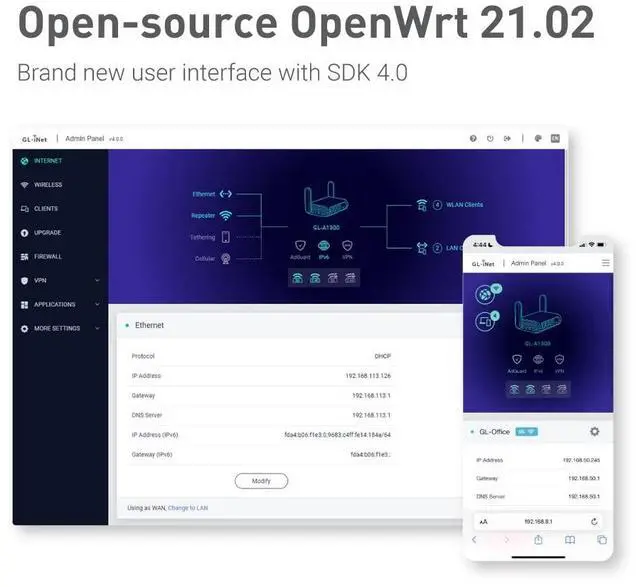Open the hamburger menu on phone panel
Screen dimensions: 640x587
605,263
